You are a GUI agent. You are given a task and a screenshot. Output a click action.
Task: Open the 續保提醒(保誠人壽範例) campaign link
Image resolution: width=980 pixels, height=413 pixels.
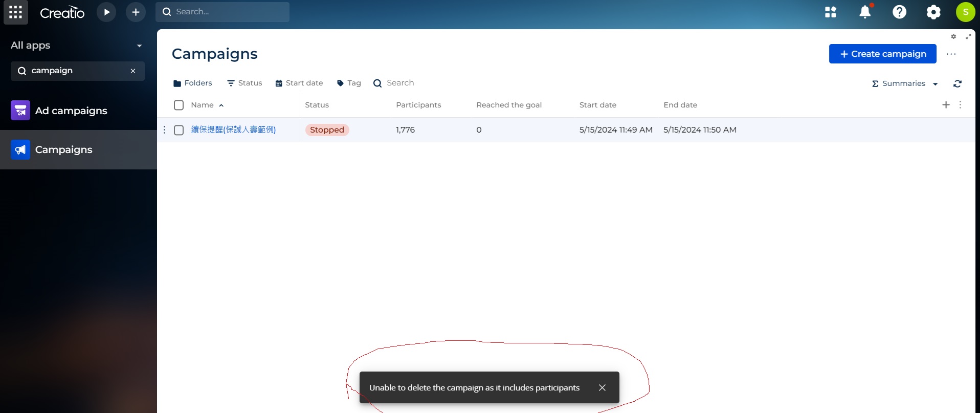click(x=233, y=130)
